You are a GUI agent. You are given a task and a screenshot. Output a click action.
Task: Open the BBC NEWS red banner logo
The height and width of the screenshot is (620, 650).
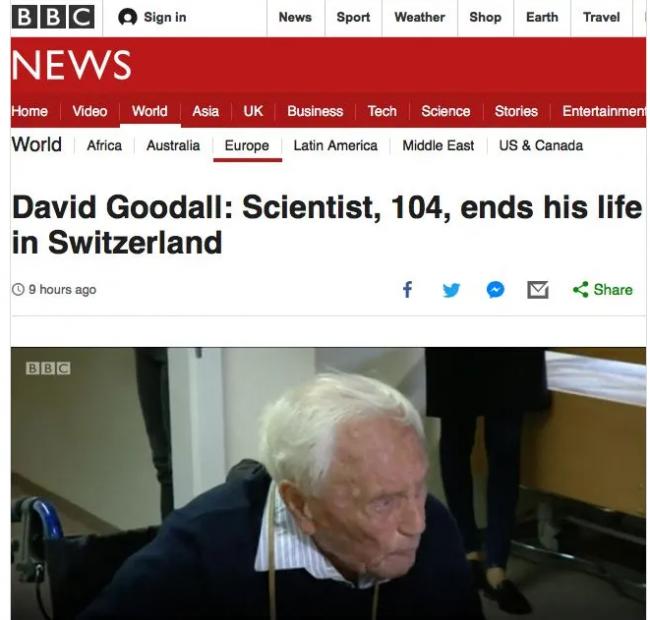point(71,65)
